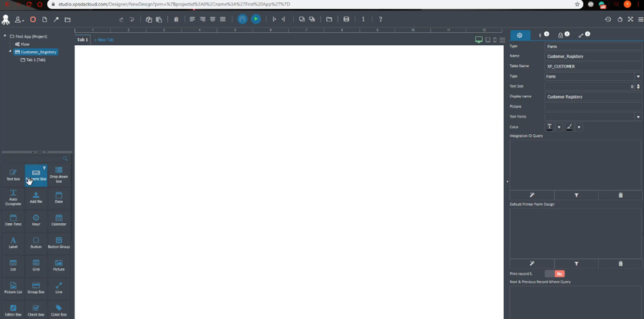Screen dimensions: 644x319
Task: Pick the Calendar component from palette
Action: click(x=59, y=220)
